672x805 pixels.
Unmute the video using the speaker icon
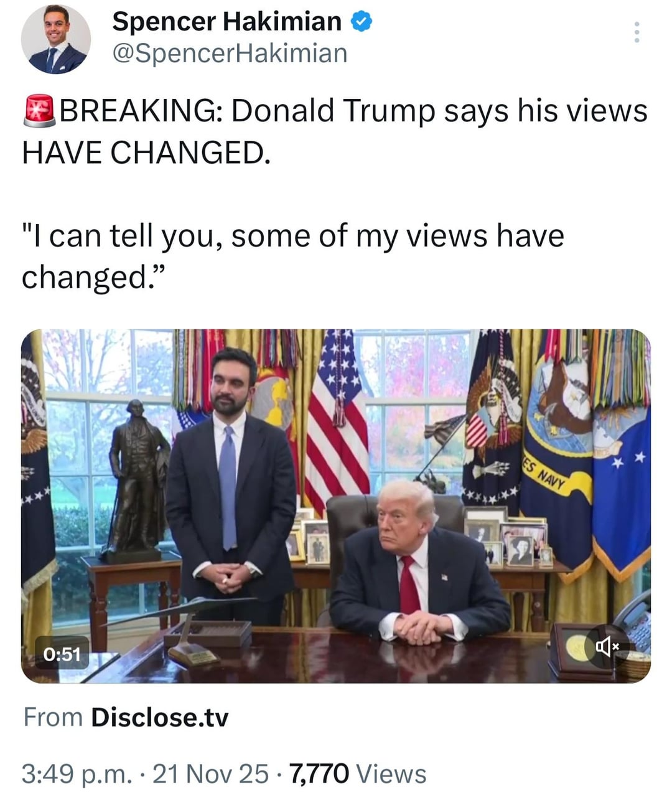pos(607,647)
